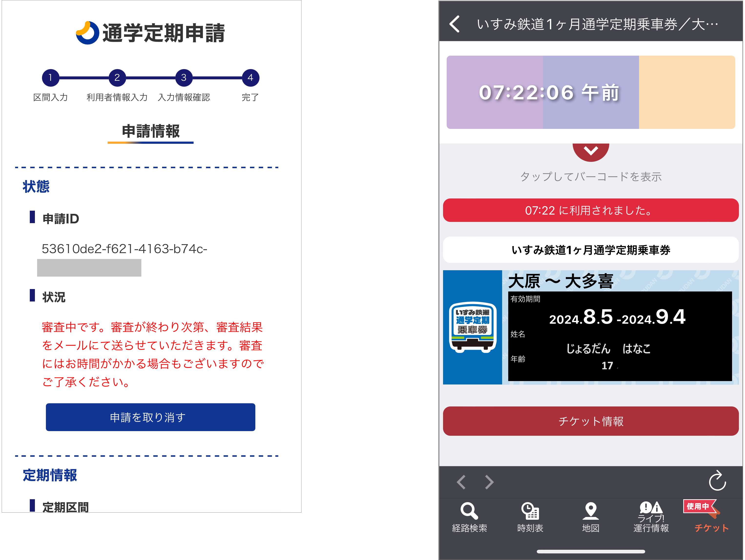Tap the 大原 〜 大多喜 route text

[x=561, y=281]
